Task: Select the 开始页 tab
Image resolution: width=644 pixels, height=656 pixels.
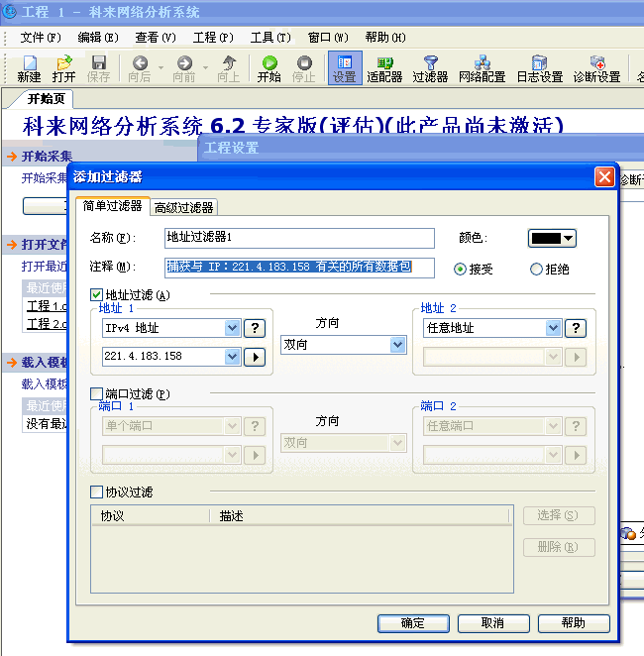Action: click(x=46, y=99)
